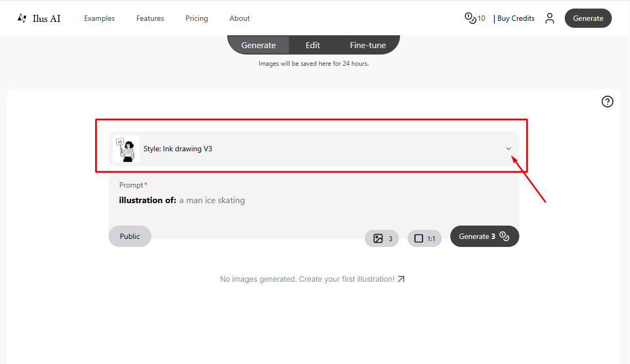
Task: Open the help question mark icon
Action: [x=607, y=102]
